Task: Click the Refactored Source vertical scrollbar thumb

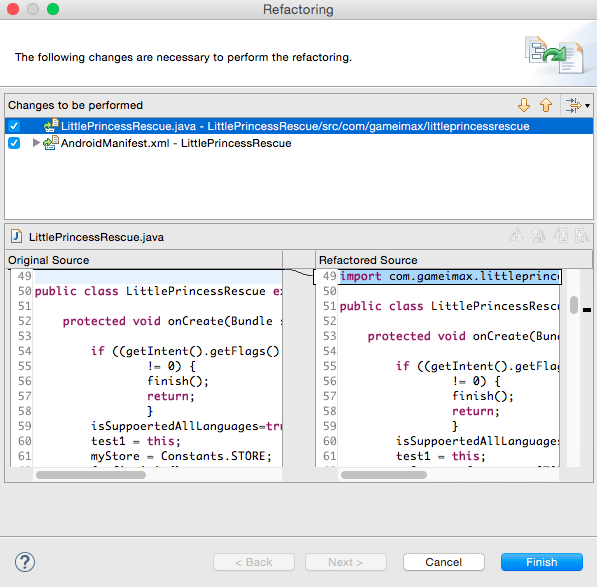Action: (x=574, y=305)
